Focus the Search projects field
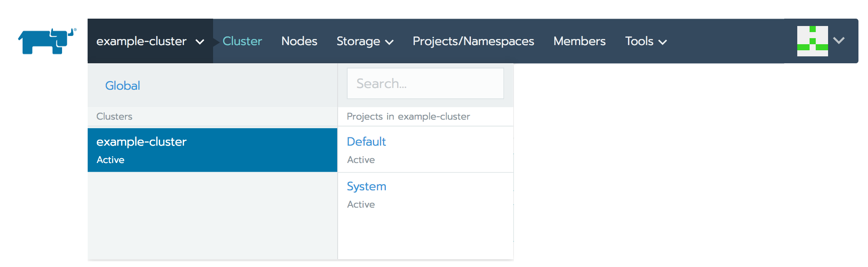This screenshot has width=868, height=267. (425, 83)
